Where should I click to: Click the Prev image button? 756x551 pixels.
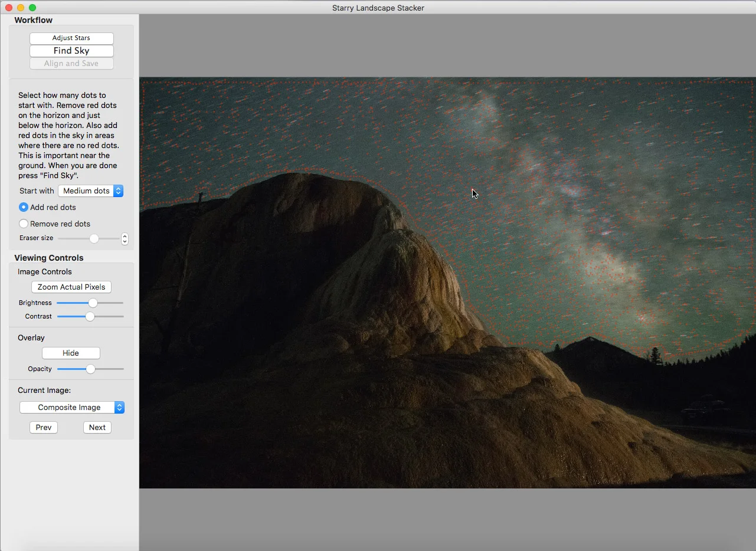(44, 427)
